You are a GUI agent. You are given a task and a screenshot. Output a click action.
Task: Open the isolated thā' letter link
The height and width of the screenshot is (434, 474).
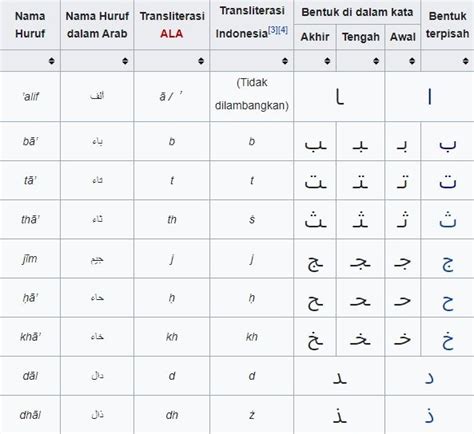[447, 220]
